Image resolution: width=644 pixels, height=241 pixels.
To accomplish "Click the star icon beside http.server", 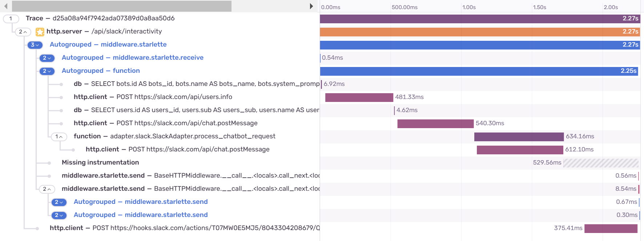I will [x=40, y=32].
